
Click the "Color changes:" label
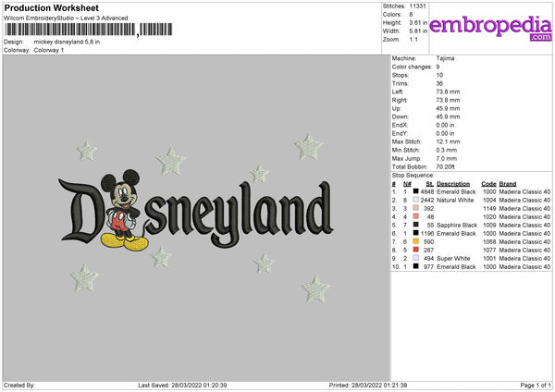point(412,67)
